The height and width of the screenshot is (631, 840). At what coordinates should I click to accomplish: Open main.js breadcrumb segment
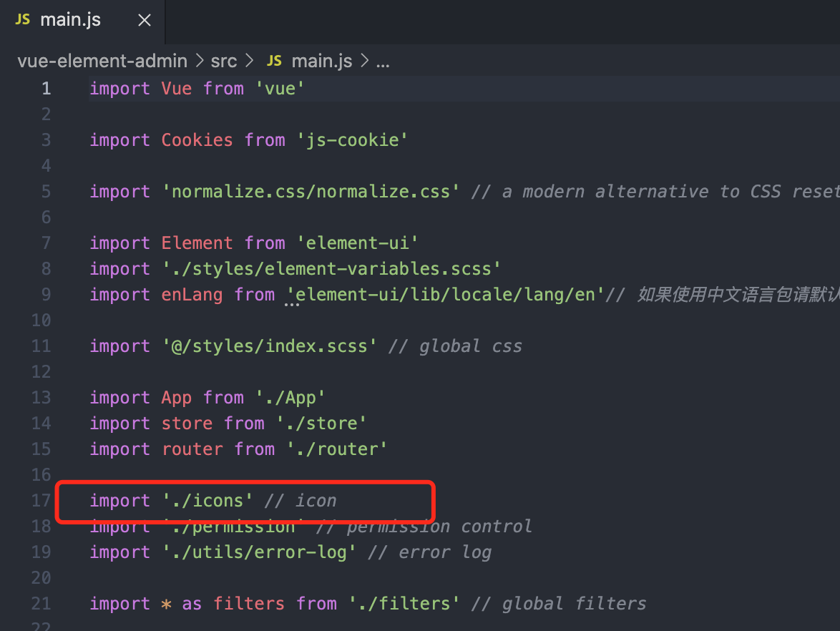[321, 61]
